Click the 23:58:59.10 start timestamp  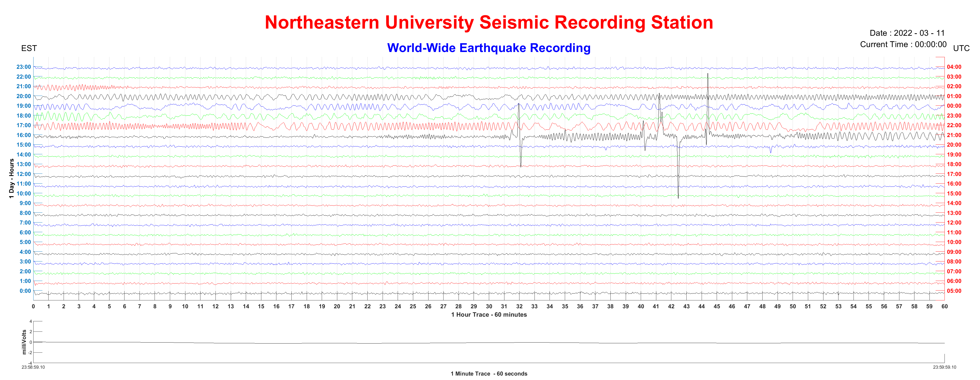[x=33, y=367]
